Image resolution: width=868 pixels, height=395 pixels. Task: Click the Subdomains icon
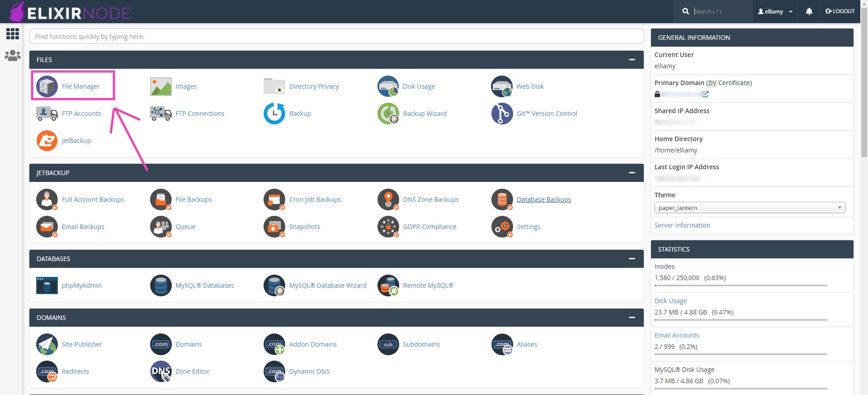tap(388, 344)
